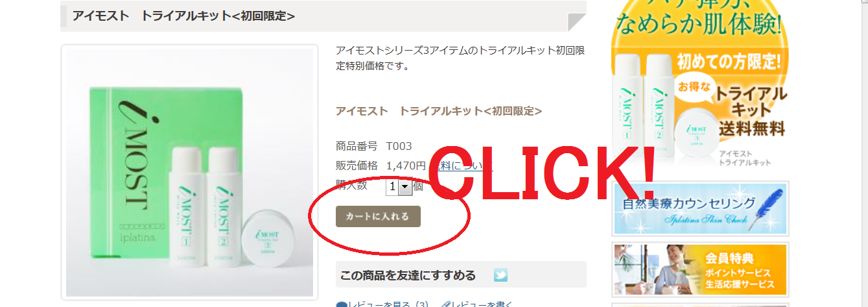Click the この商品を友達にすすめる heading bar
The height and width of the screenshot is (307, 868).
click(x=461, y=275)
